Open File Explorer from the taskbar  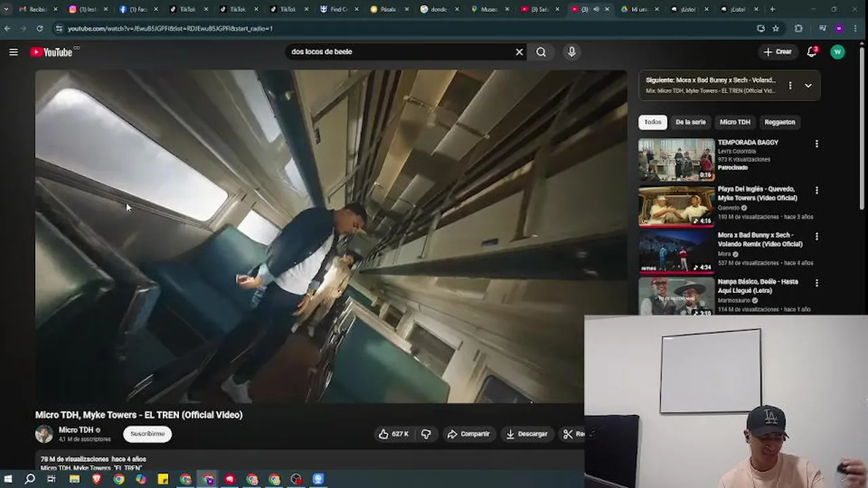tap(75, 479)
